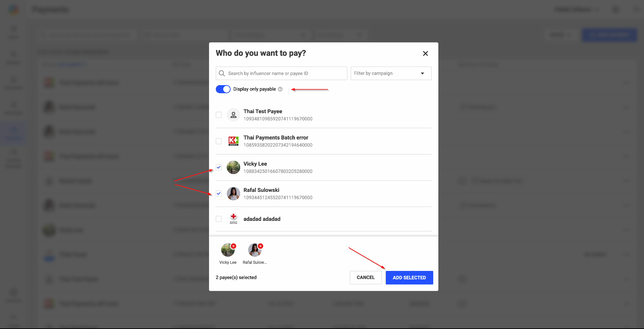Click the Filter by campaign dropdown arrow
This screenshot has width=644, height=329.
click(x=422, y=73)
